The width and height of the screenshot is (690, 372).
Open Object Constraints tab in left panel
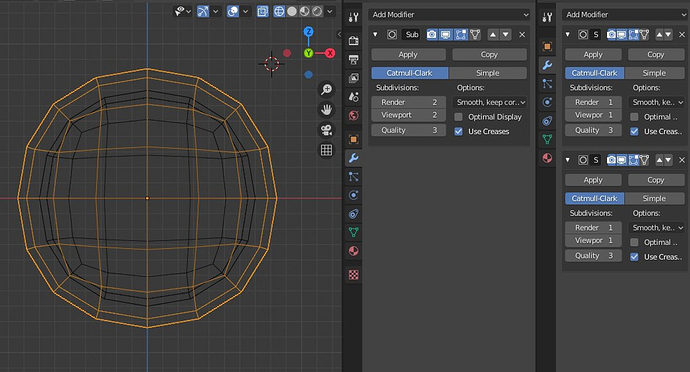[x=353, y=214]
